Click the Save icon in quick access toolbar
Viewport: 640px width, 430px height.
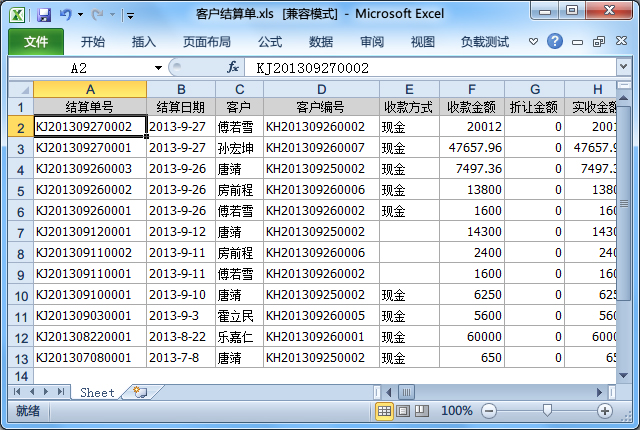[x=43, y=15]
